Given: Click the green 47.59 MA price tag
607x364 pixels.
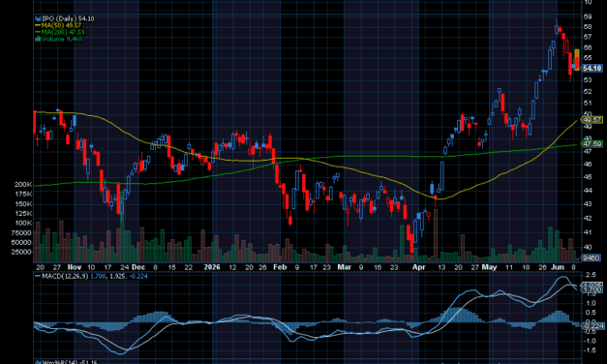Looking at the screenshot, I should coord(592,143).
